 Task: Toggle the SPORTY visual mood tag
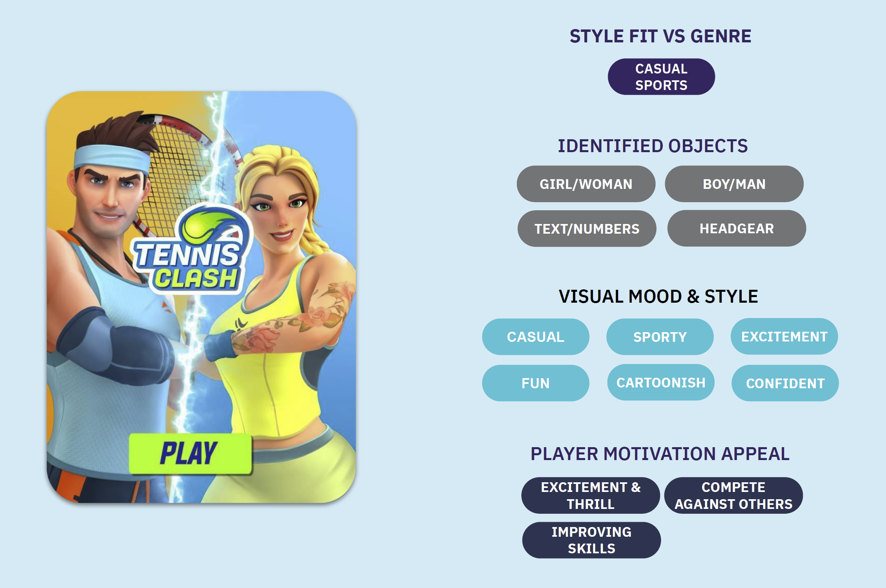point(659,336)
